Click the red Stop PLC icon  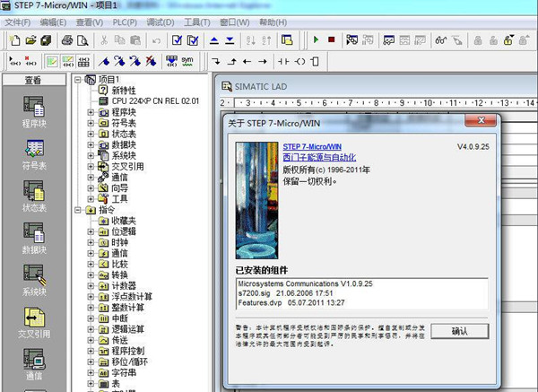pos(331,39)
